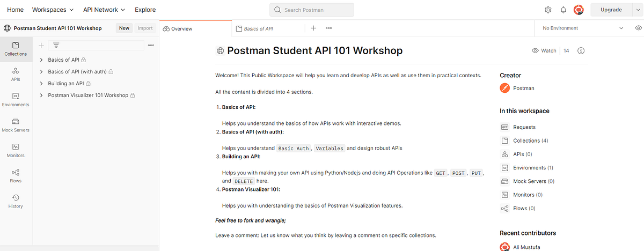
Task: Click the Postman creator name
Action: click(x=524, y=88)
